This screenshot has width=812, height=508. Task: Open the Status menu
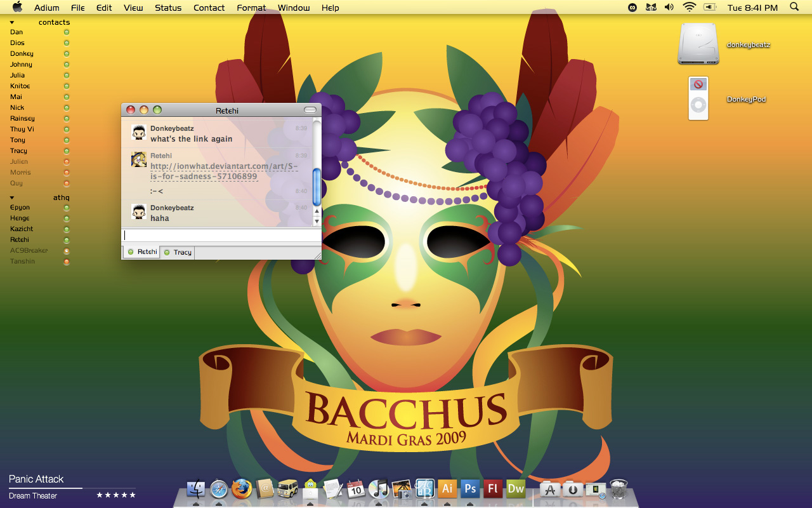(168, 8)
